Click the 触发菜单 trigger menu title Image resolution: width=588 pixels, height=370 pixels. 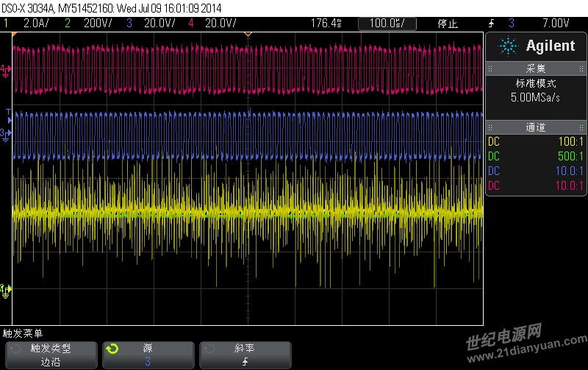tap(23, 333)
